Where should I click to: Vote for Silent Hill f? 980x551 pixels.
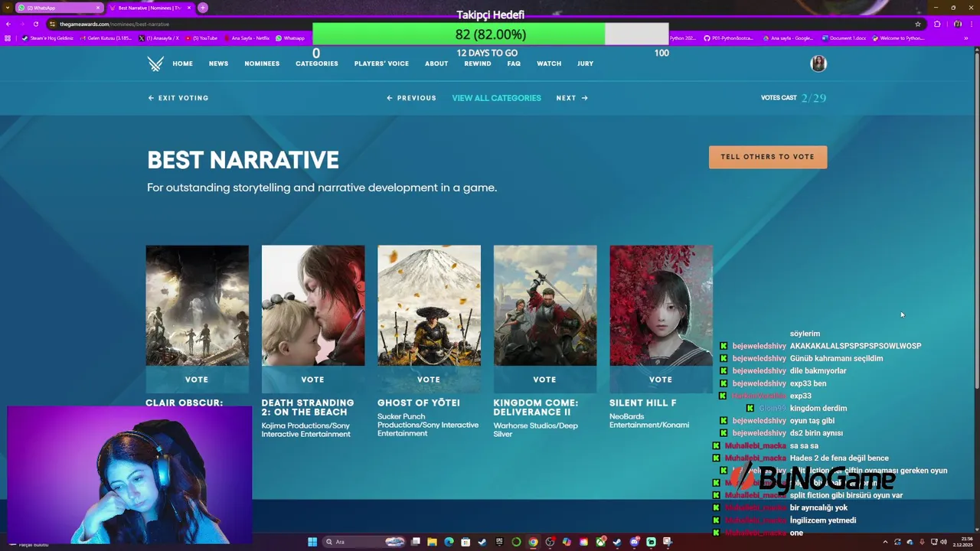click(x=661, y=380)
